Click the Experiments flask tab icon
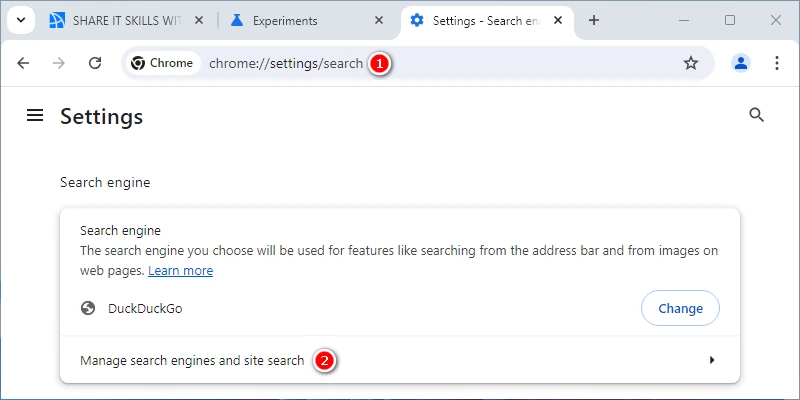This screenshot has width=800, height=400. coord(237,20)
